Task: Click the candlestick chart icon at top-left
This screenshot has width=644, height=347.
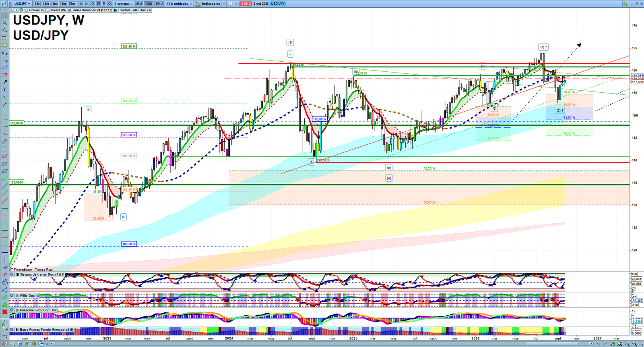Action: click(x=5, y=4)
